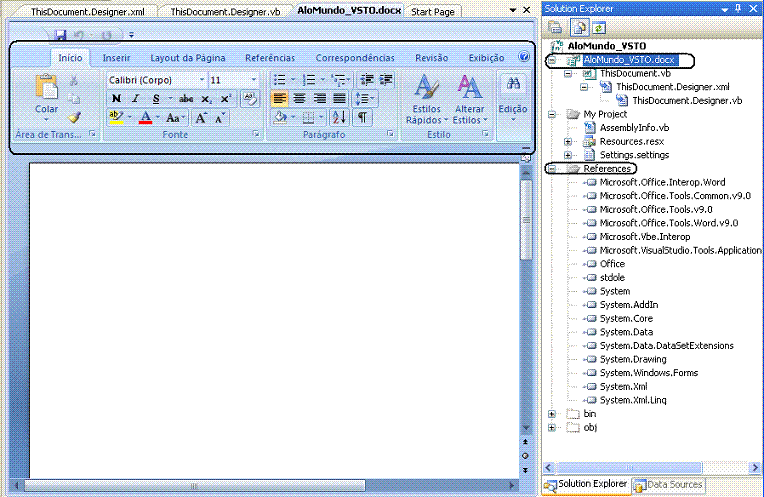
Task: Open the Edição group button
Action: (513, 97)
